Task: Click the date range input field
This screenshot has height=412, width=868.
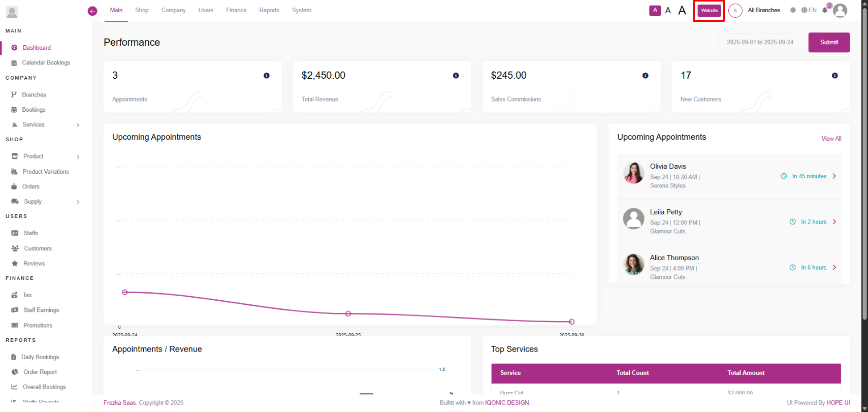Action: [x=760, y=42]
